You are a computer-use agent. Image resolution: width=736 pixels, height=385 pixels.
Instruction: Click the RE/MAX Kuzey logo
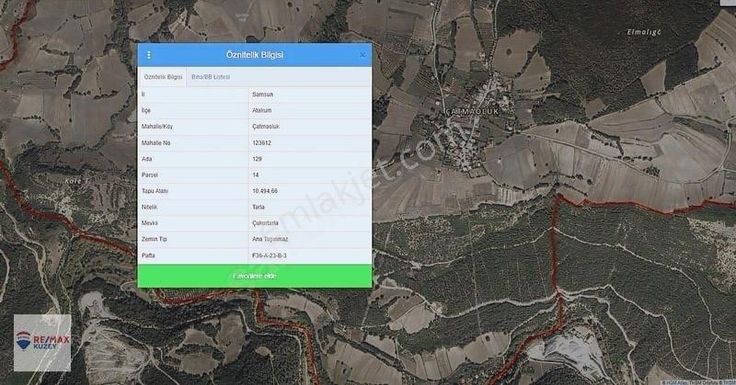(x=42, y=343)
